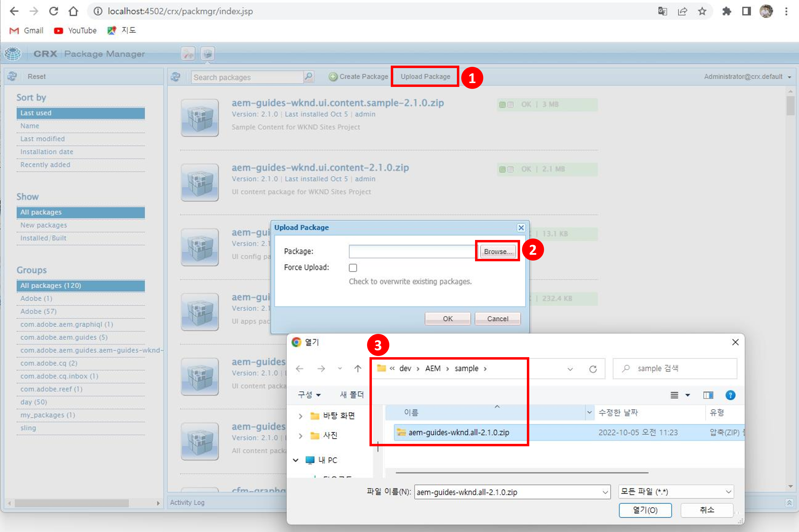799x532 pixels.
Task: Show only Installed/Built packages
Action: click(43, 238)
